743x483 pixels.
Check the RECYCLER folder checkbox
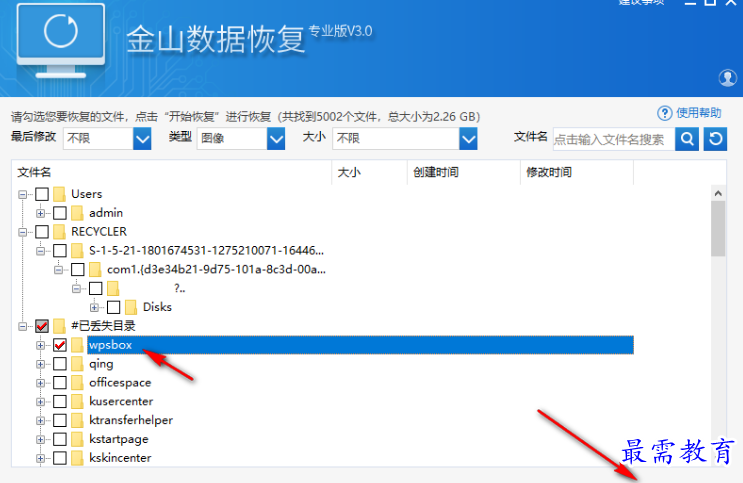click(42, 232)
